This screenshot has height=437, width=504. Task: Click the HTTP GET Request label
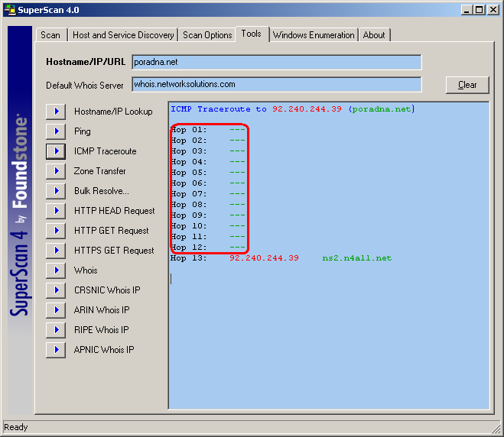pyautogui.click(x=112, y=231)
